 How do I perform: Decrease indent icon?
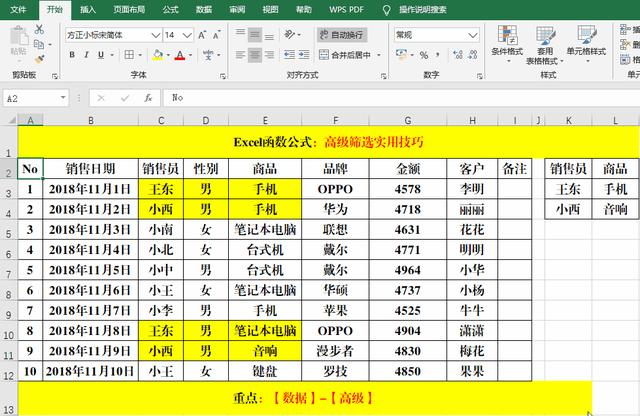(289, 55)
